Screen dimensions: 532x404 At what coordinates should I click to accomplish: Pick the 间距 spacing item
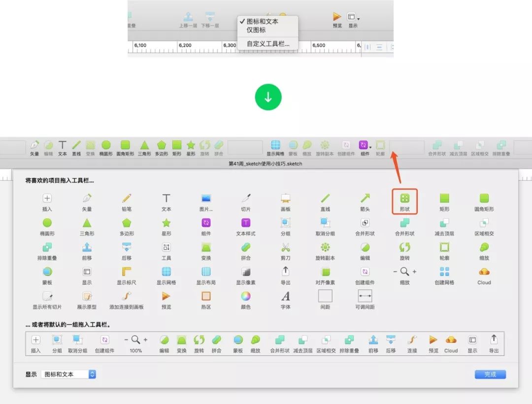pyautogui.click(x=325, y=300)
